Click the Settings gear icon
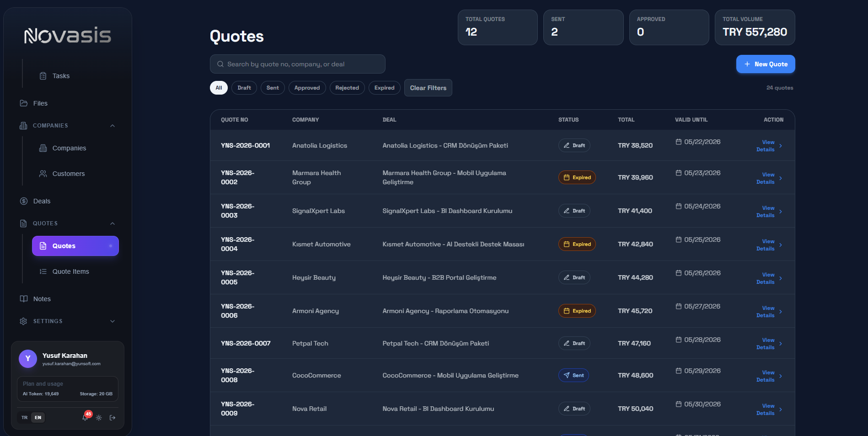 [x=23, y=321]
